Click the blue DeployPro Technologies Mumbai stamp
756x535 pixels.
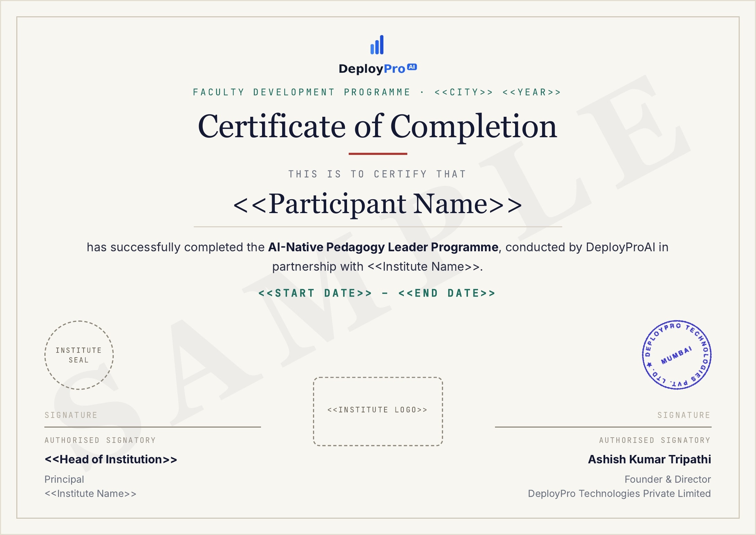[x=677, y=355]
